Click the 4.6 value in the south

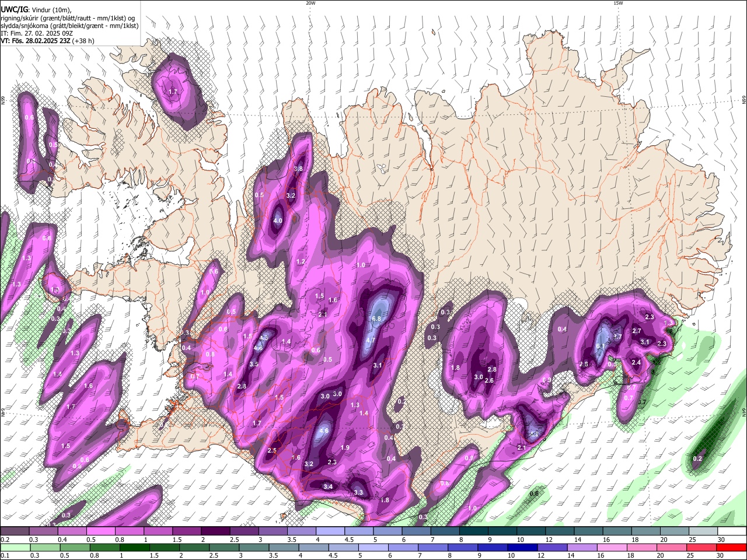(324, 431)
